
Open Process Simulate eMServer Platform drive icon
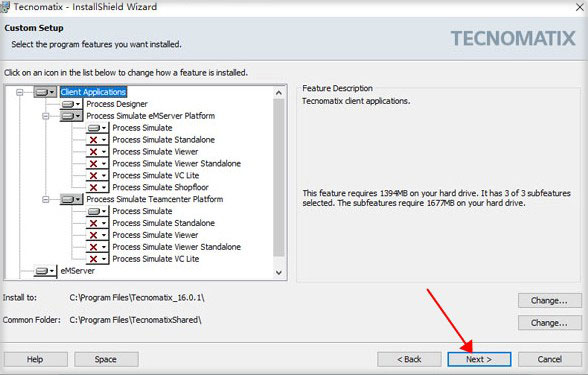tap(71, 116)
